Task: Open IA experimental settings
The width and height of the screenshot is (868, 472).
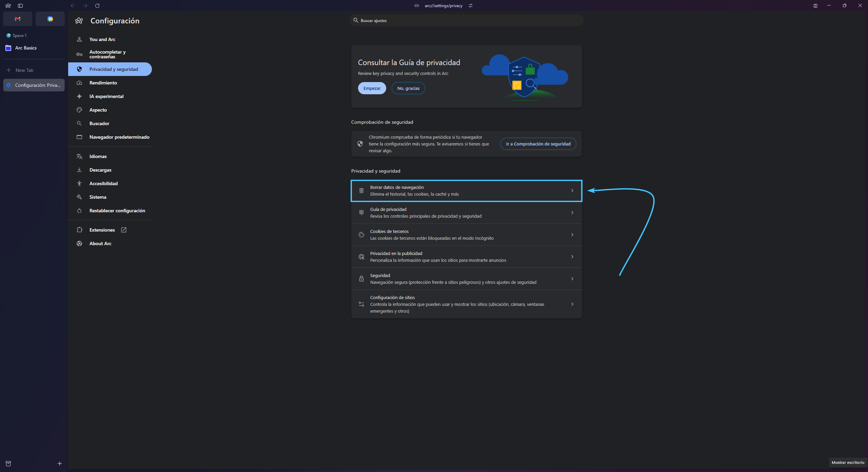Action: coord(110,96)
